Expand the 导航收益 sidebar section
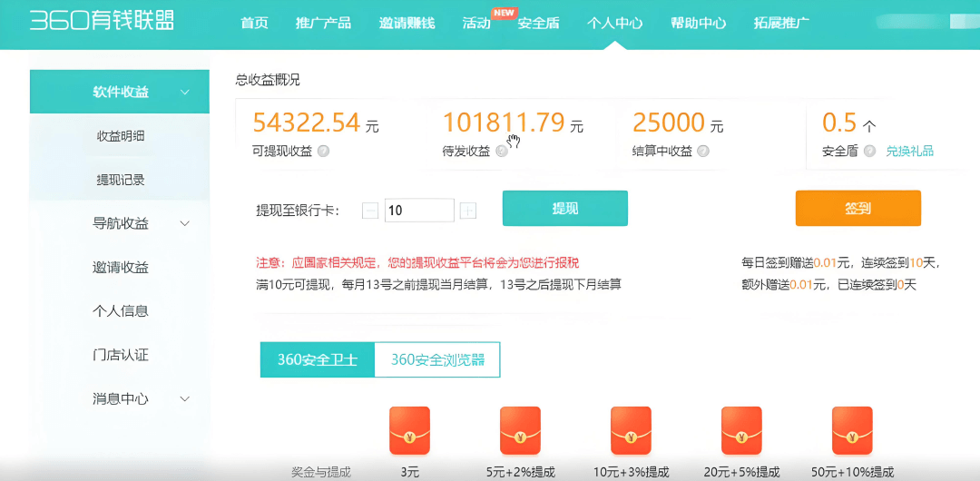Image resolution: width=980 pixels, height=481 pixels. pyautogui.click(x=185, y=223)
